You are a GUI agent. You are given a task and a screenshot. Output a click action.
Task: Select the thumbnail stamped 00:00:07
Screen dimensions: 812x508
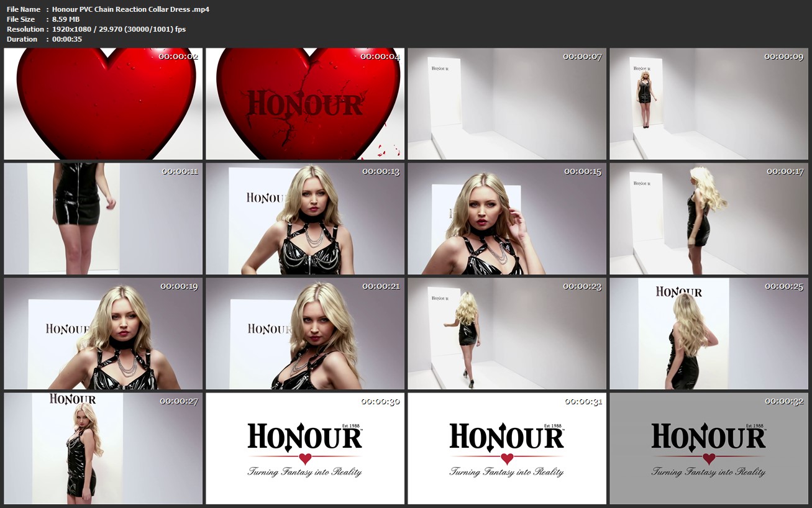[x=507, y=104]
